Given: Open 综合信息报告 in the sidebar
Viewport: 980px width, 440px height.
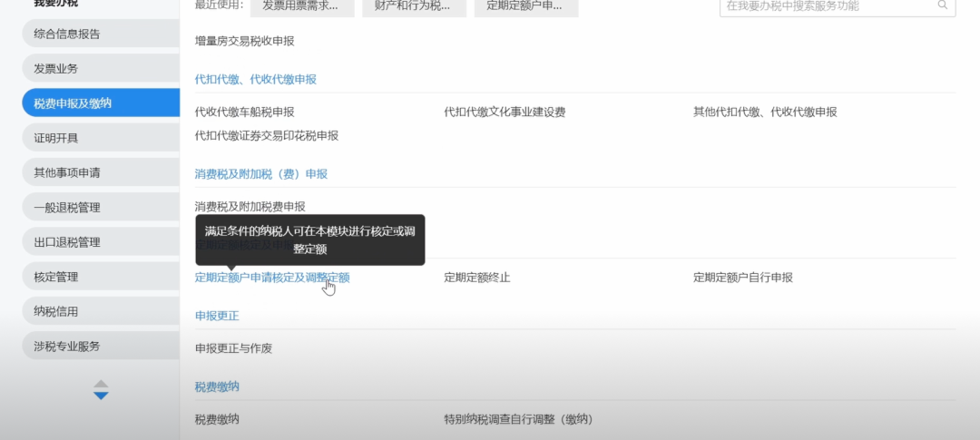Looking at the screenshot, I should pyautogui.click(x=101, y=34).
